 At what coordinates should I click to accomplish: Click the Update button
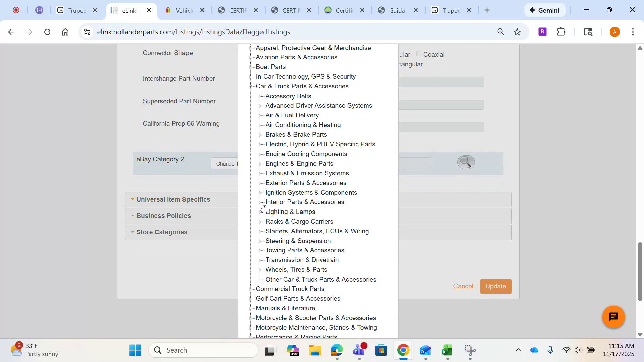(x=496, y=286)
